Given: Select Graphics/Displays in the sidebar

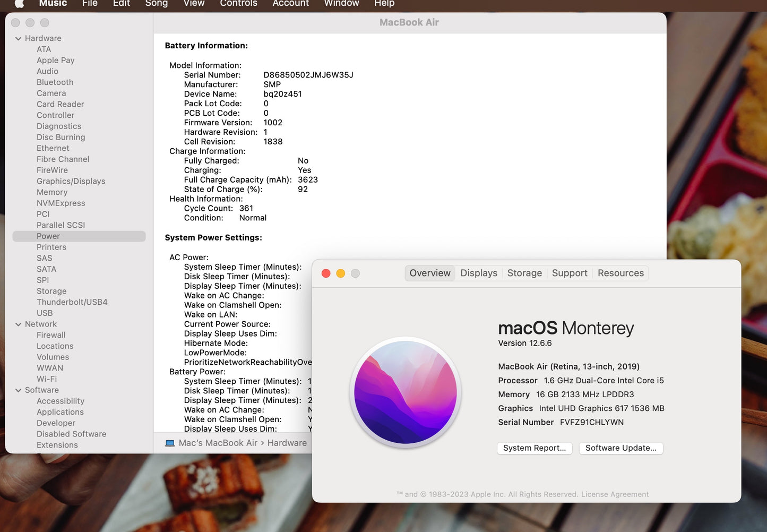Looking at the screenshot, I should pos(71,181).
